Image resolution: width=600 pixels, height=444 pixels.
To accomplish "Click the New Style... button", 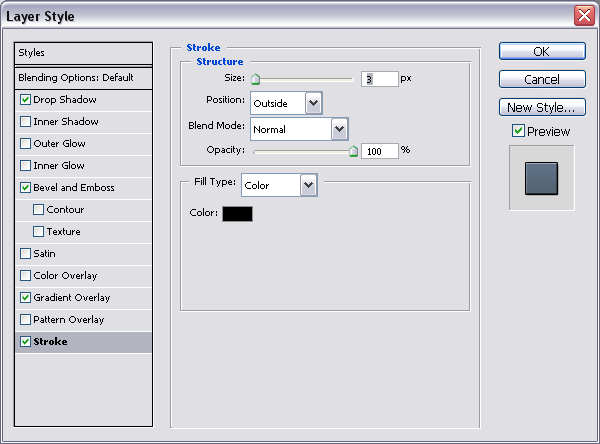I will tap(542, 107).
